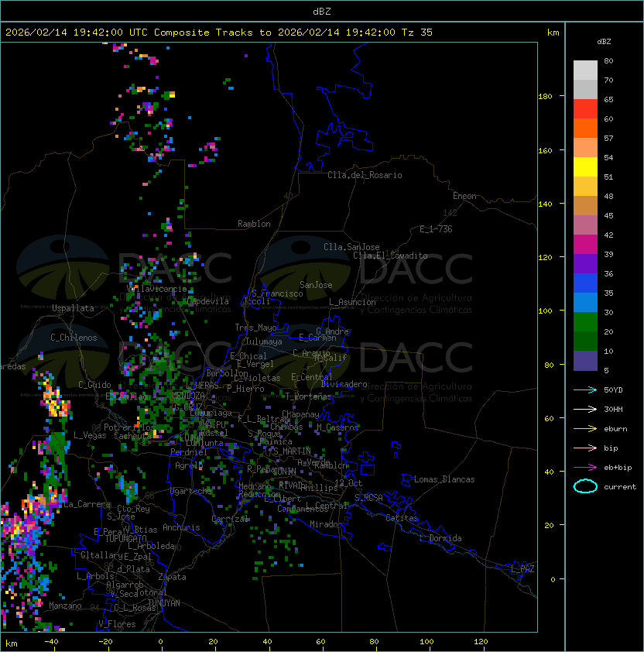Click the 'Clla.SanJose' place label
The width and height of the screenshot is (644, 652).
[351, 247]
